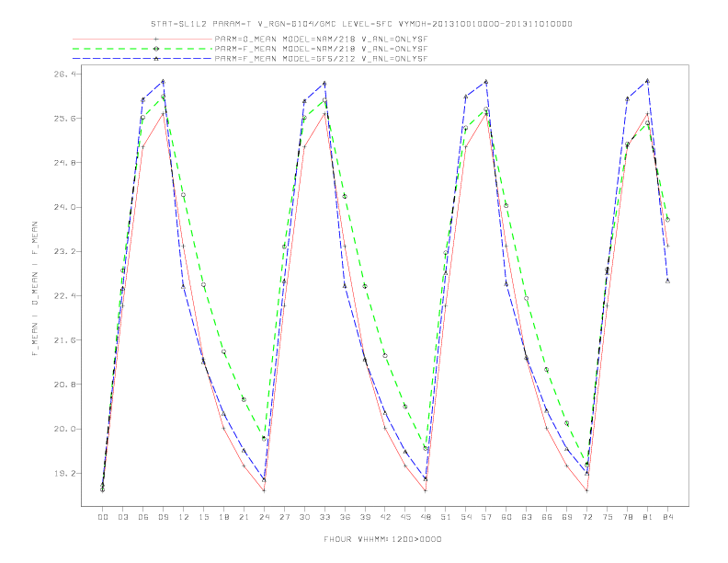The image size is (728, 563).
Task: Click the red legend line plus marker
Action: click(x=156, y=39)
